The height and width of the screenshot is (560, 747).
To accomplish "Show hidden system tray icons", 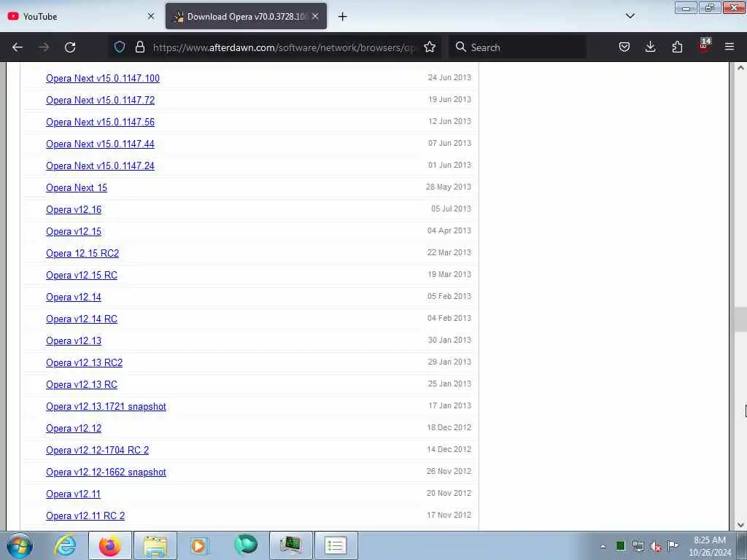I will (x=603, y=546).
